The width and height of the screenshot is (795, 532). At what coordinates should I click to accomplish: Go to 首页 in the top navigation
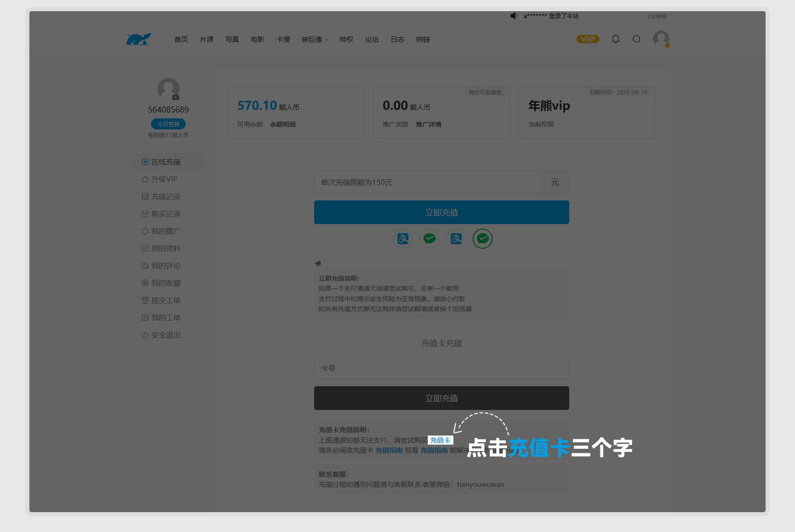pyautogui.click(x=181, y=39)
